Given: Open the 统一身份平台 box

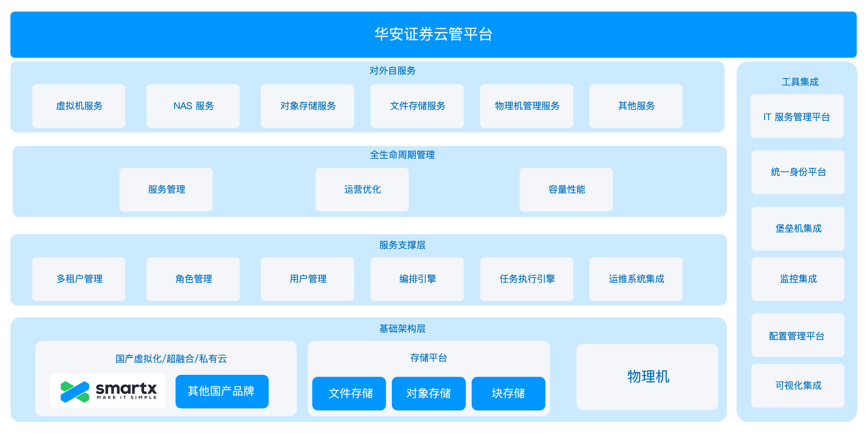Looking at the screenshot, I should pyautogui.click(x=798, y=172).
